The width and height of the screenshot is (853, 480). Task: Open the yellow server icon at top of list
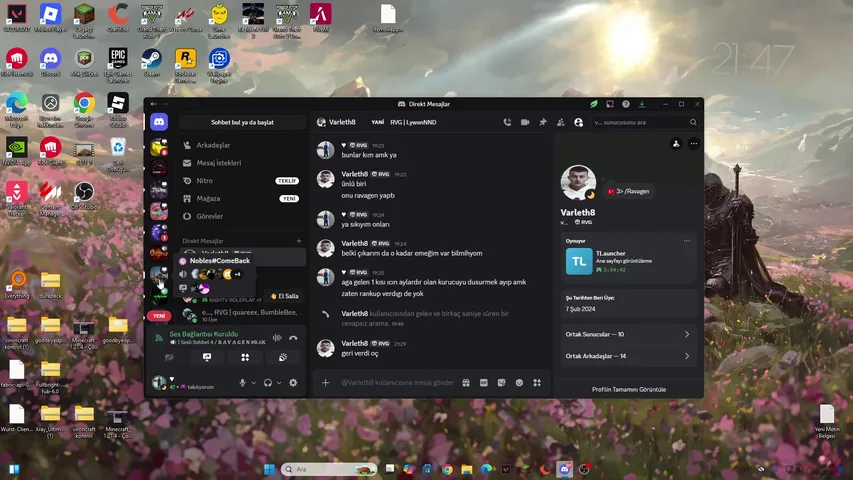click(x=159, y=147)
